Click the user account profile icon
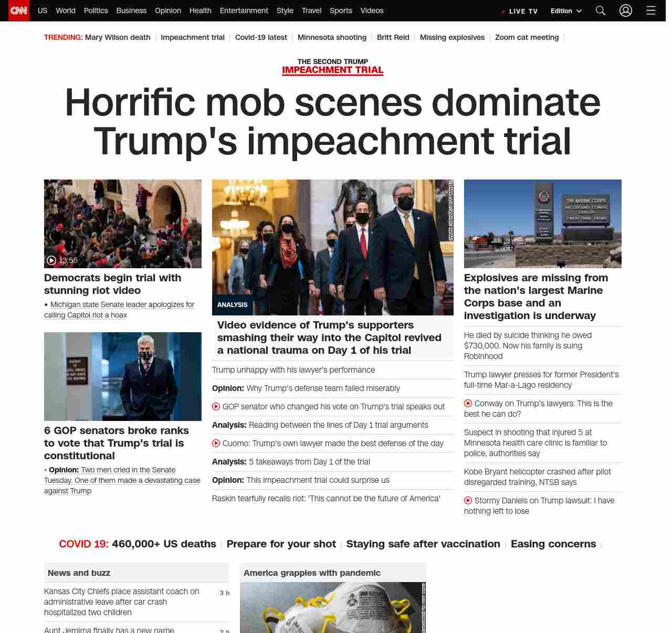The image size is (672, 633). click(x=625, y=10)
